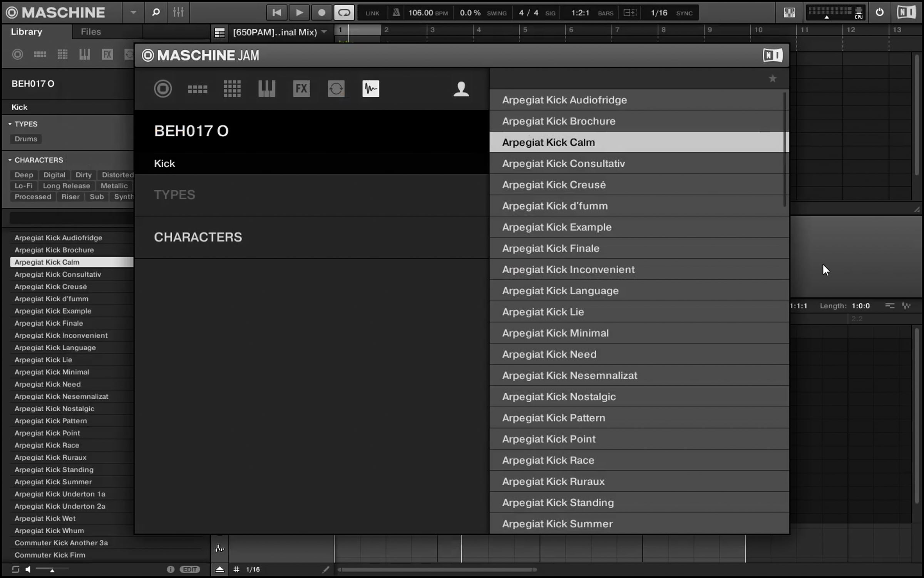Switch to the Files tab
This screenshot has height=578, width=924.
[91, 32]
